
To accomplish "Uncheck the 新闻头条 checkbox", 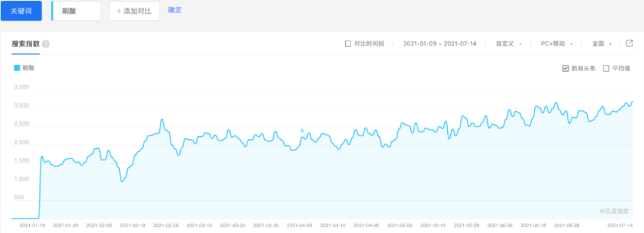I will click(565, 68).
